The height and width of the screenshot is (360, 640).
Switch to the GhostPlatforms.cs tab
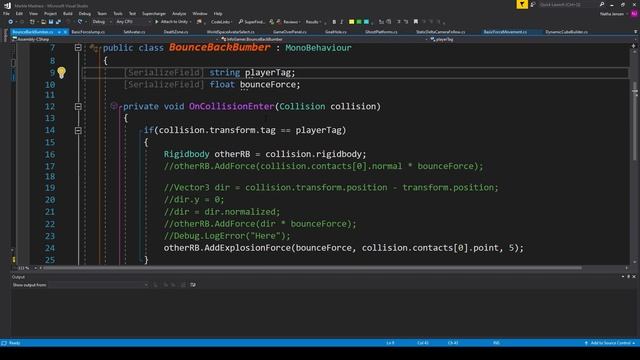click(381, 32)
